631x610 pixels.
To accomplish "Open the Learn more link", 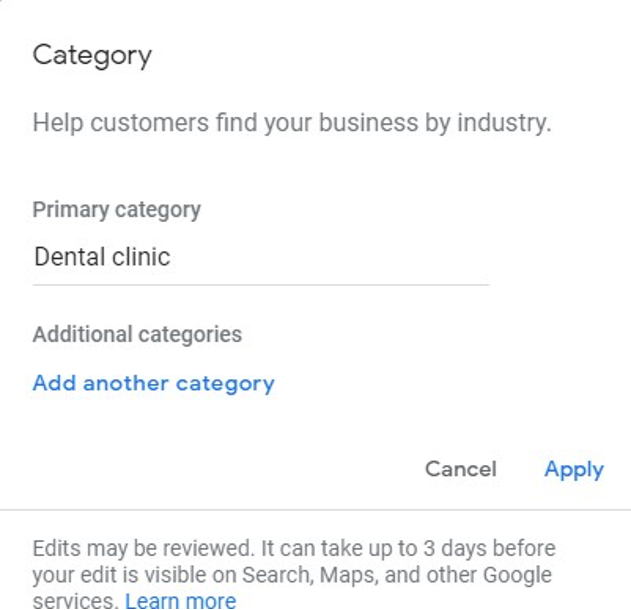I will [181, 601].
